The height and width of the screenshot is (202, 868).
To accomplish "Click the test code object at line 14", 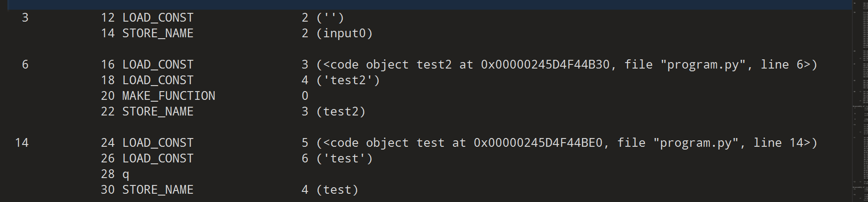I will click(567, 143).
